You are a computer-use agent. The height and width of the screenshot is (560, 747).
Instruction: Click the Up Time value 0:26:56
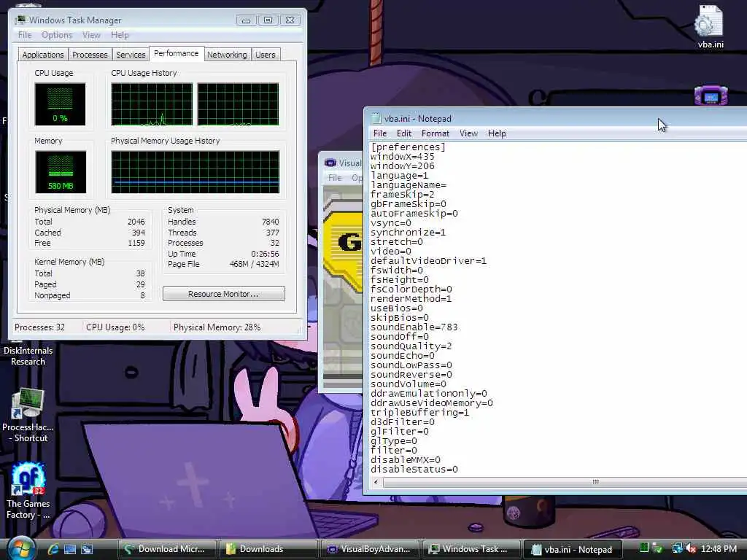click(x=265, y=254)
